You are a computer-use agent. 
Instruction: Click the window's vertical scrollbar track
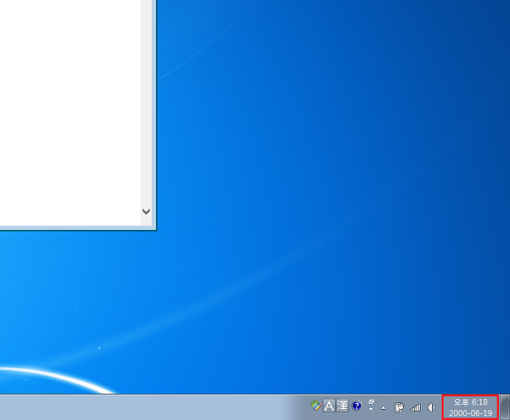coord(146,103)
